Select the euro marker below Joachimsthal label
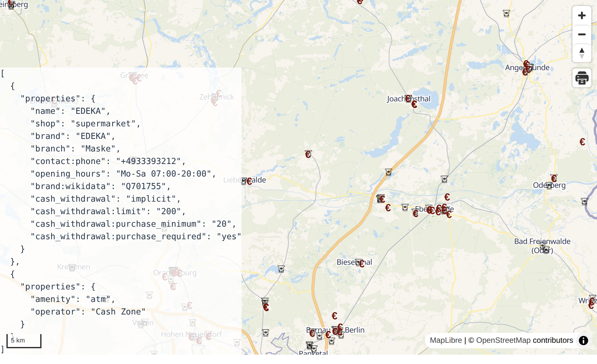The image size is (597, 364). point(414,104)
